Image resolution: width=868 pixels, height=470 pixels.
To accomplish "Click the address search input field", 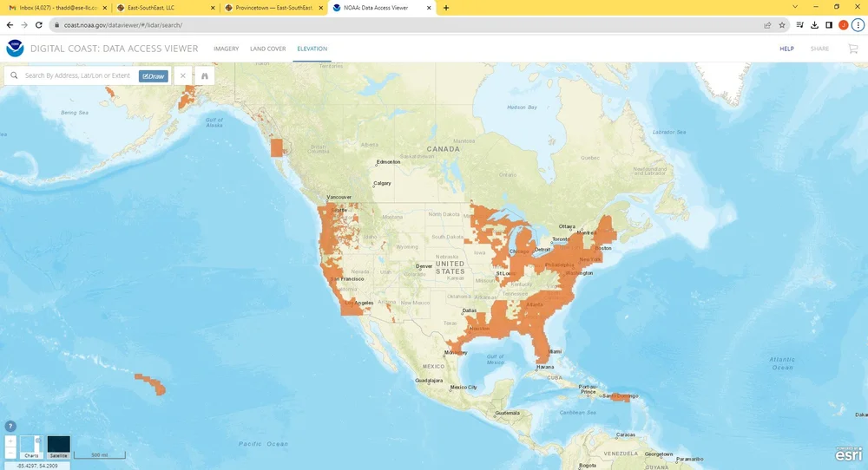I will point(77,75).
